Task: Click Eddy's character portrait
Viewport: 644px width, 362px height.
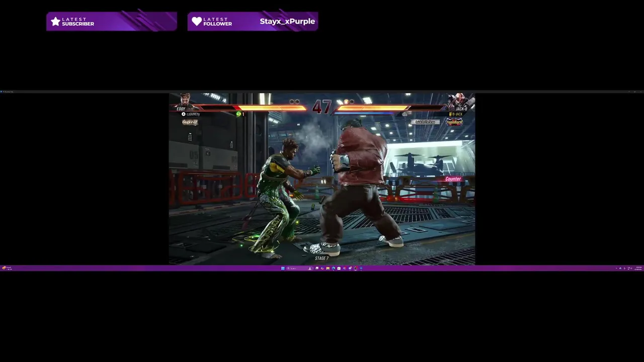Action: click(x=185, y=101)
